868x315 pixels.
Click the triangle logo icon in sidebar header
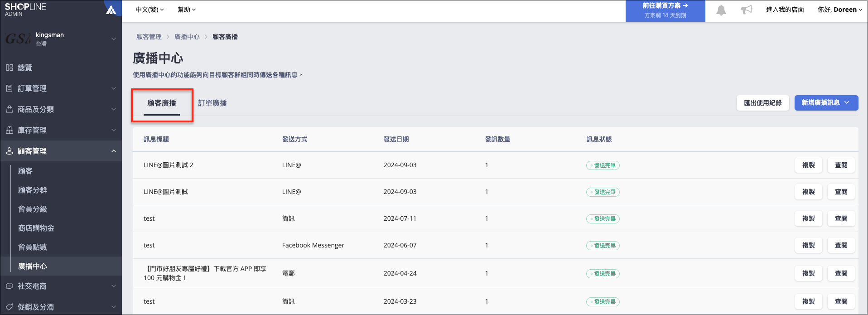(111, 10)
